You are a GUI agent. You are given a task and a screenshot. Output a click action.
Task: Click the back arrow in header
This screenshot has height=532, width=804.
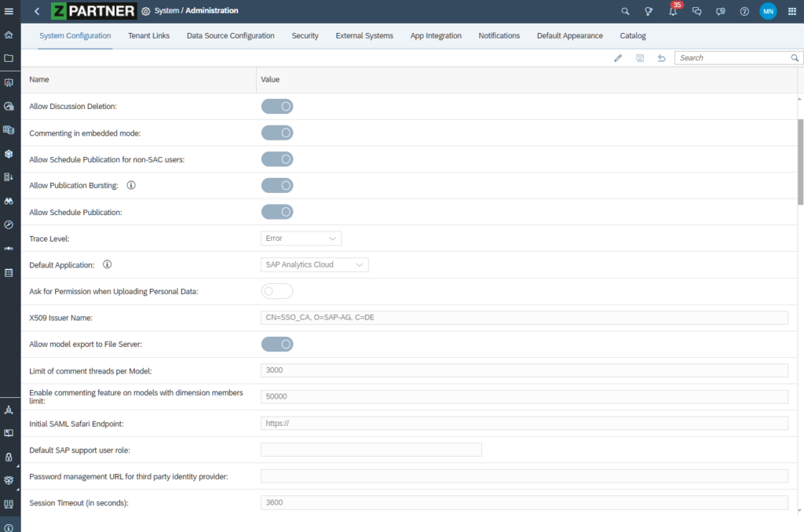coord(37,11)
